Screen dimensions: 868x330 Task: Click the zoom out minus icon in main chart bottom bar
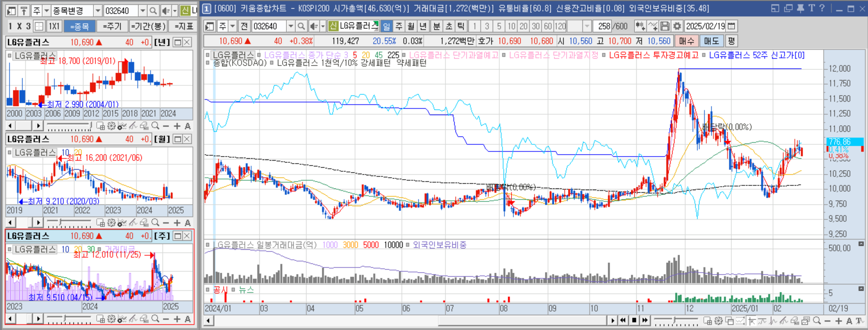827,321
